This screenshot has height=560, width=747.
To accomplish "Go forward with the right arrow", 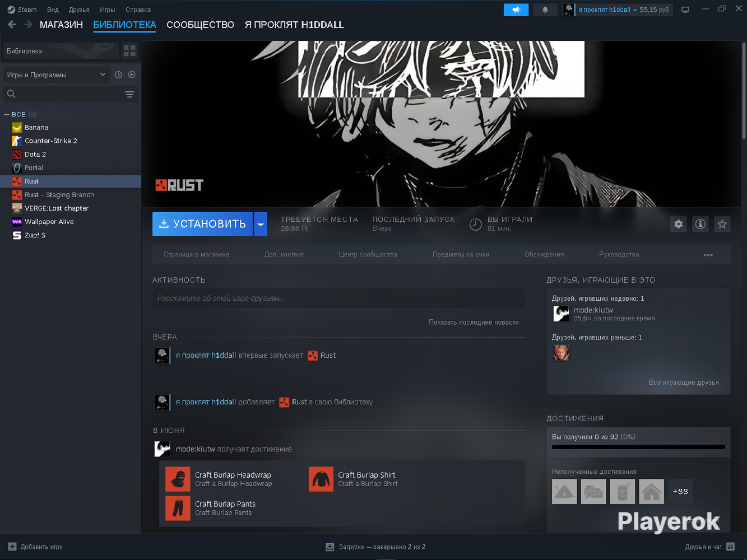I will coord(28,25).
